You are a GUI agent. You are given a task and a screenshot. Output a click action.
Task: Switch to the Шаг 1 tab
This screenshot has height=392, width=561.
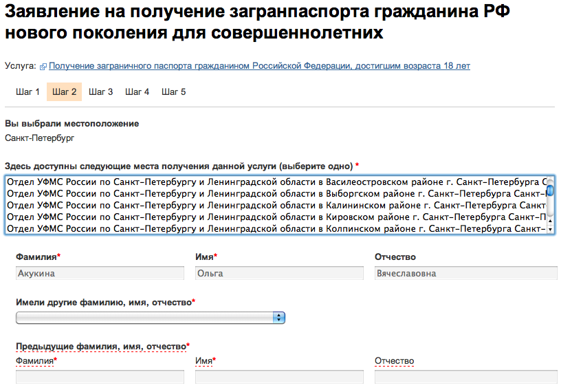27,92
